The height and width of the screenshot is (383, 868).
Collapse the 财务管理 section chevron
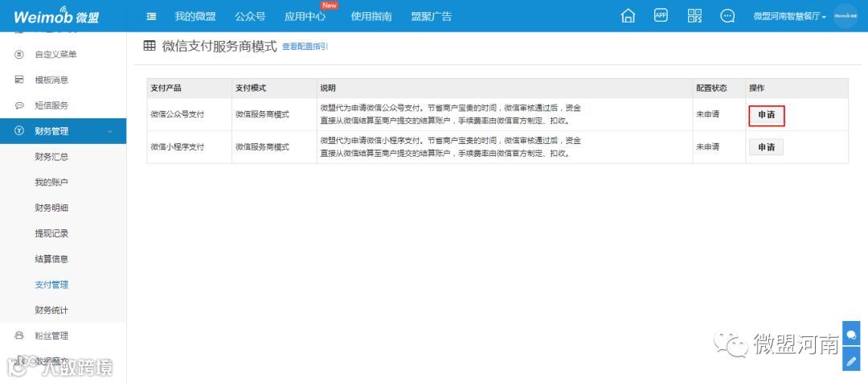click(109, 131)
